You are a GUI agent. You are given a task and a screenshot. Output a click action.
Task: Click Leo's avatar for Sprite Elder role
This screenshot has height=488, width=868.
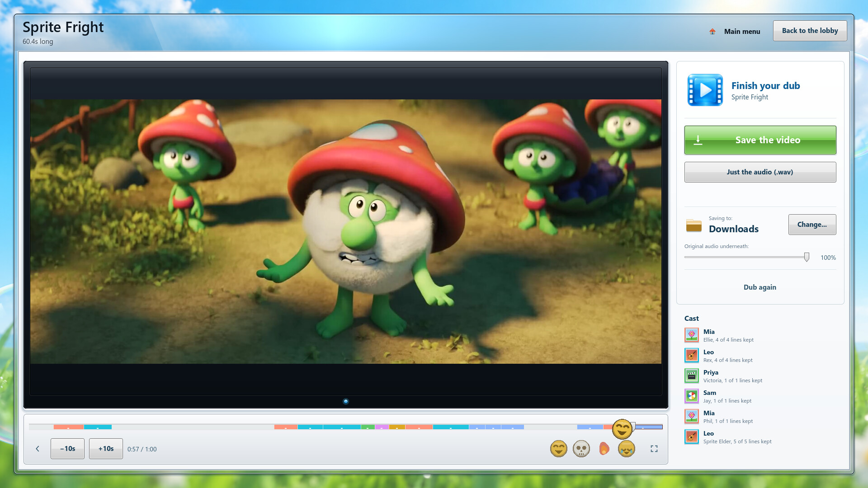click(x=692, y=437)
